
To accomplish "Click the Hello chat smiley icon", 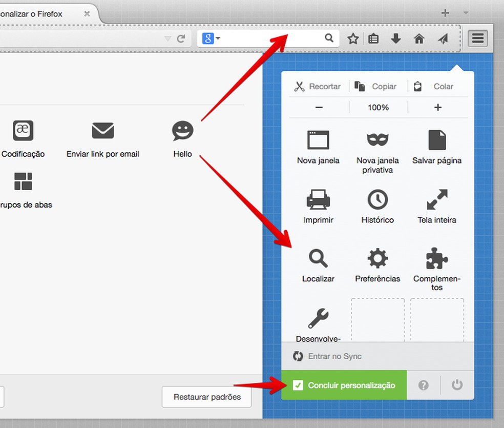I will point(182,131).
